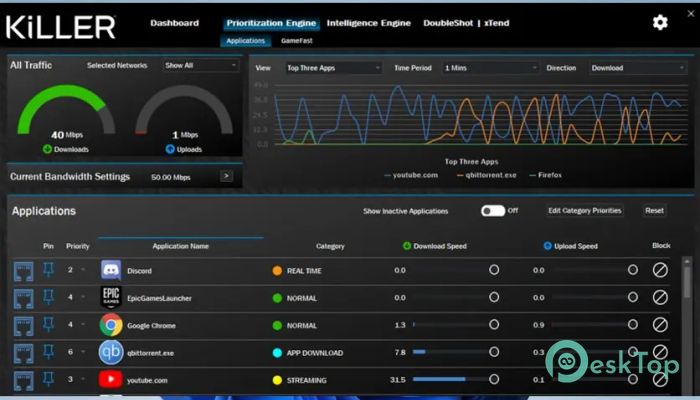Open EpicGamesLauncher priority dropdown
The image size is (700, 400).
(83, 297)
